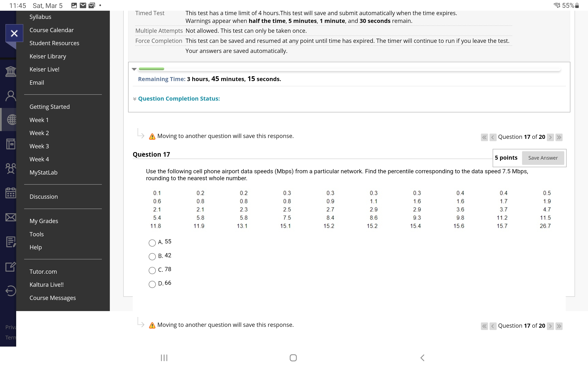Tap the group collaboration icon
The height and width of the screenshot is (368, 588).
coord(11,168)
